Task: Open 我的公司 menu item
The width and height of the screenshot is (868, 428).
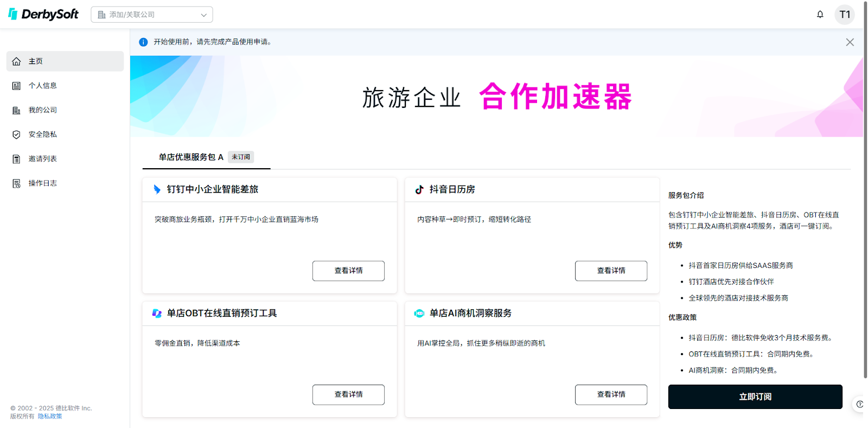Action: click(x=65, y=110)
